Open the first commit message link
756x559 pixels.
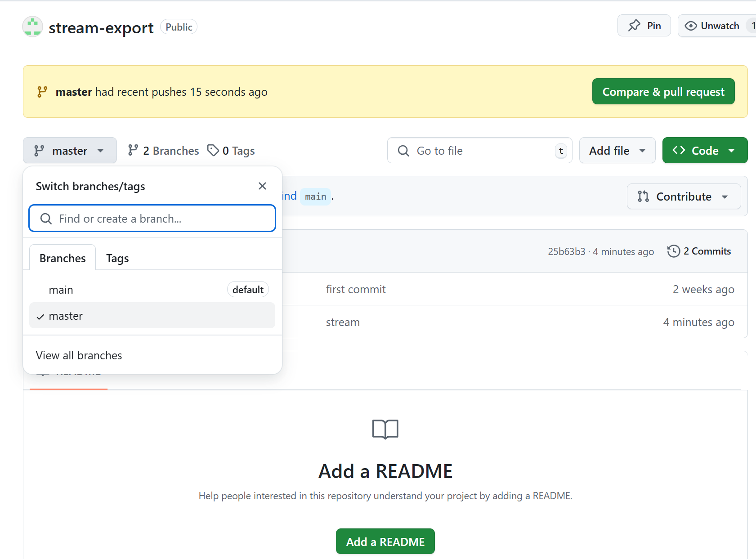click(356, 289)
